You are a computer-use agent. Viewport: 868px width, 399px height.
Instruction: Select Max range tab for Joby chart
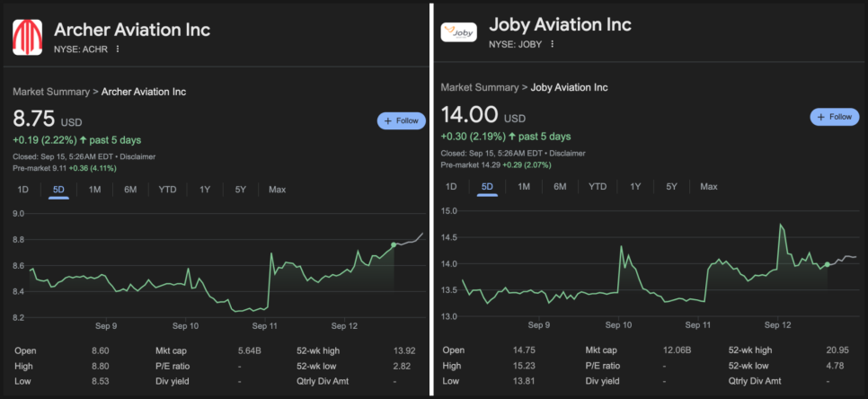pos(709,187)
